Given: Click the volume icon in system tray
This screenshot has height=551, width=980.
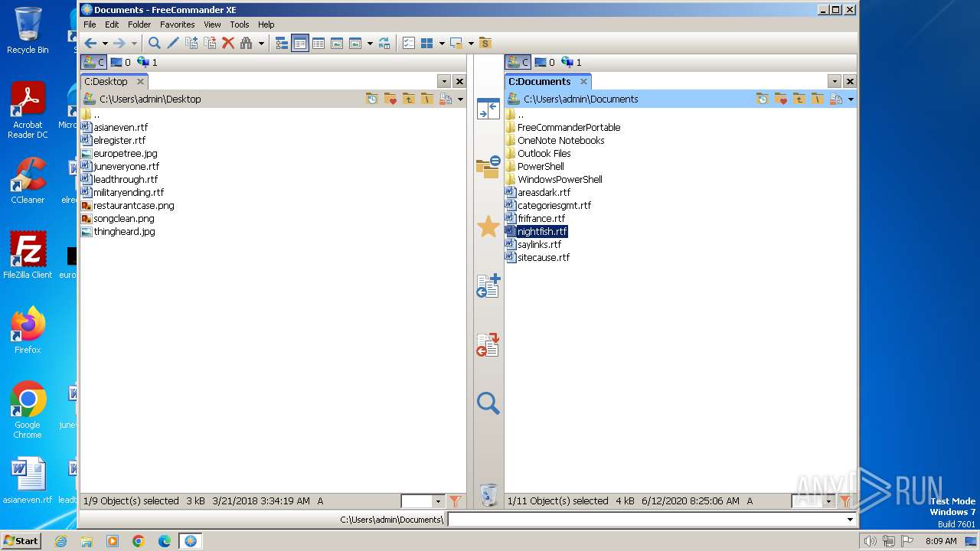Looking at the screenshot, I should click(870, 541).
